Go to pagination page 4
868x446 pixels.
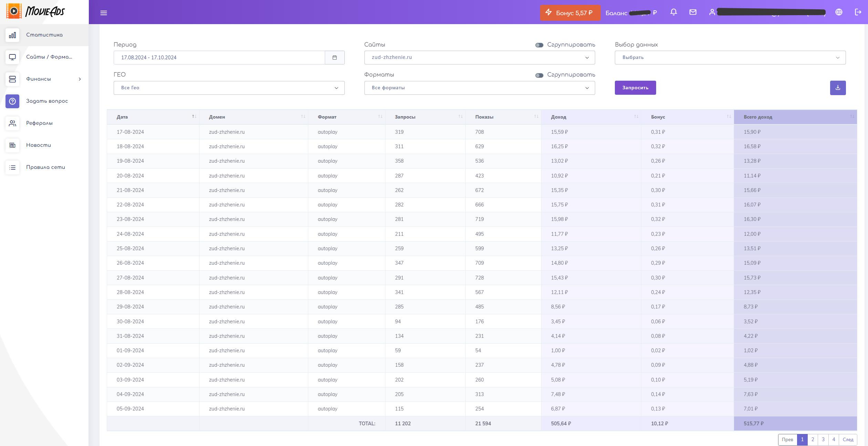tap(834, 439)
